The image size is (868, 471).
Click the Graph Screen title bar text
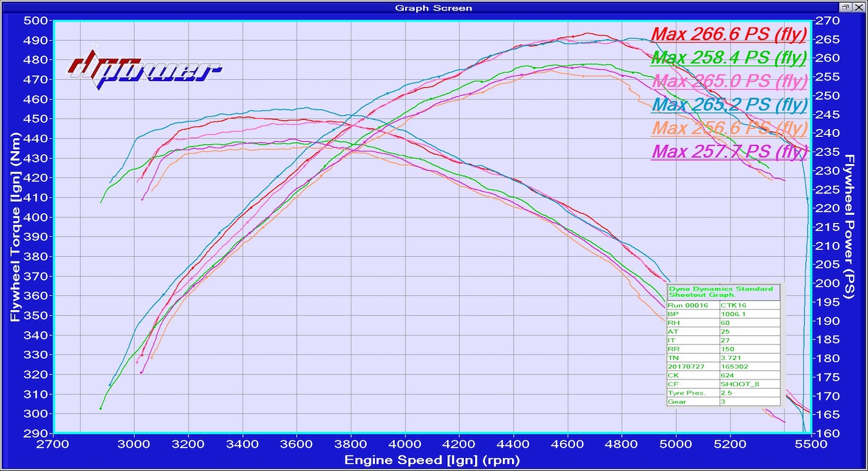pos(433,7)
